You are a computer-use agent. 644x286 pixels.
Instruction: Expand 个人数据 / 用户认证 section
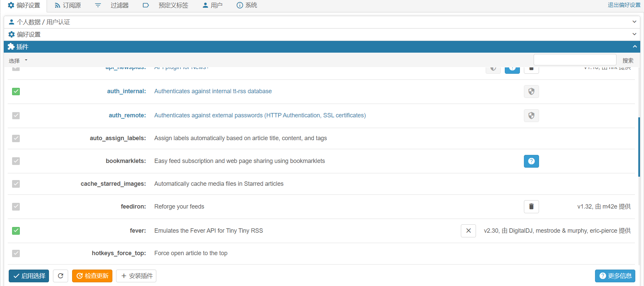tap(322, 22)
